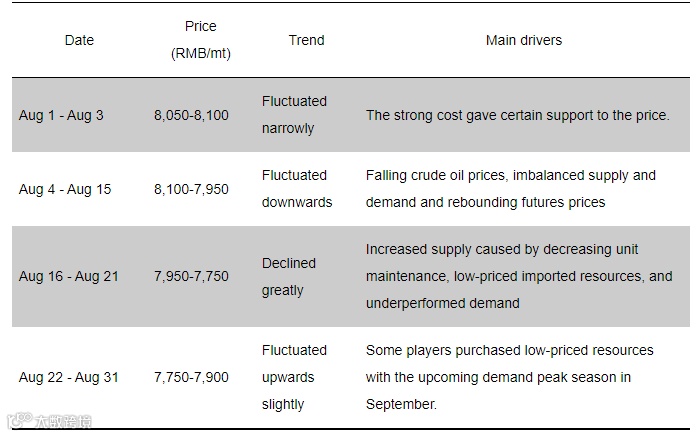Click the watermark logo in bottom-left corner
This screenshot has height=436, width=696.
[x=50, y=422]
